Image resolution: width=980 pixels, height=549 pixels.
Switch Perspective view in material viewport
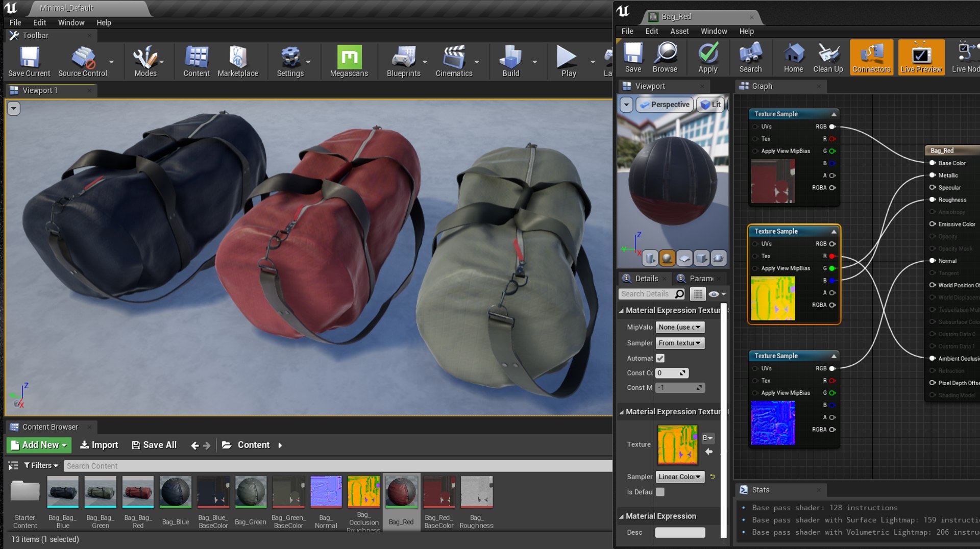pos(665,105)
